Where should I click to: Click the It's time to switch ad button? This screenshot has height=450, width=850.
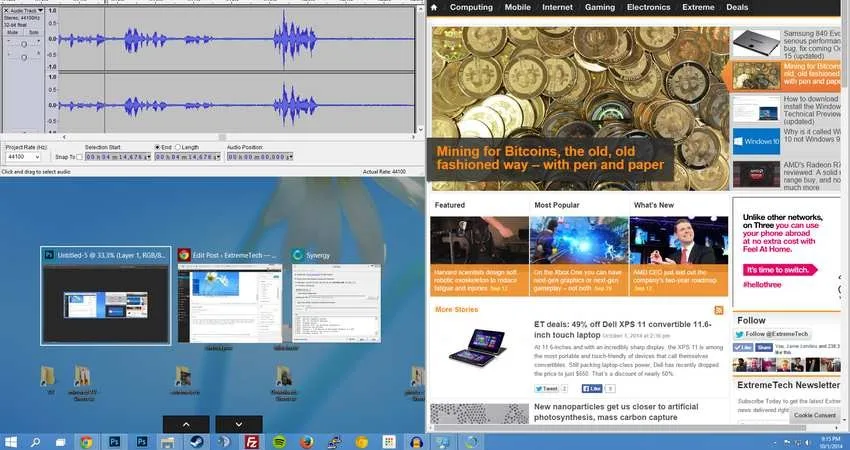pyautogui.click(x=780, y=270)
